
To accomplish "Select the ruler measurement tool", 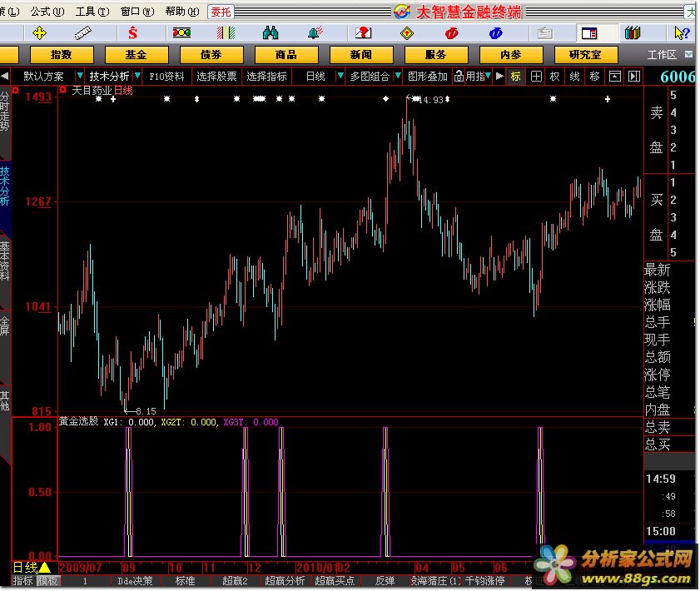I will pos(83,33).
